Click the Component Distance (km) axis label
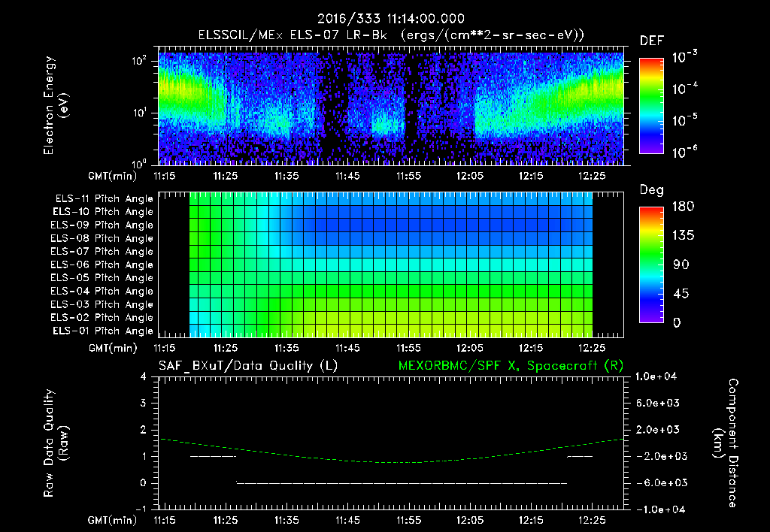The width and height of the screenshot is (770, 532). (x=726, y=443)
